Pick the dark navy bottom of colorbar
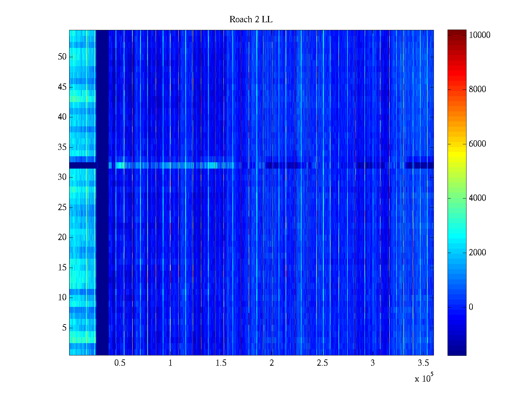 click(457, 352)
